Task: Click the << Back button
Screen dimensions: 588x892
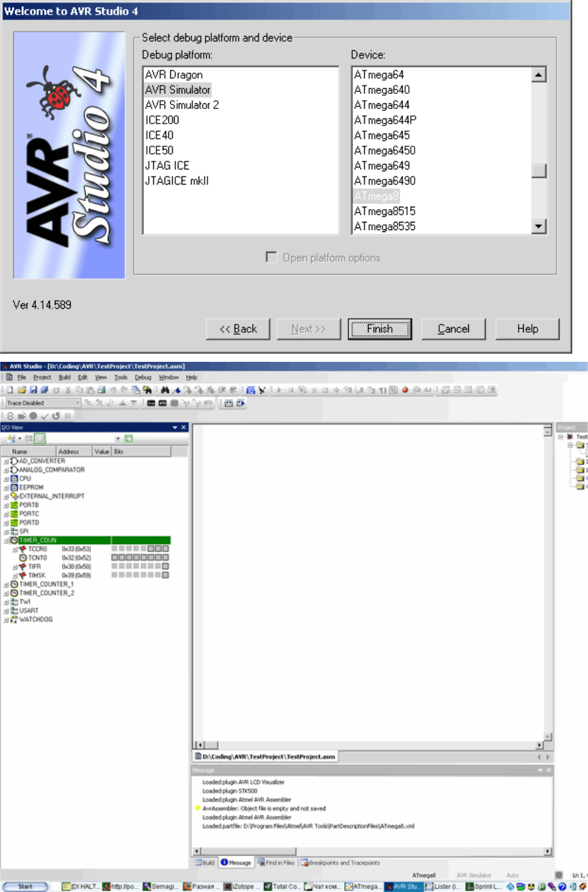Action: [238, 329]
